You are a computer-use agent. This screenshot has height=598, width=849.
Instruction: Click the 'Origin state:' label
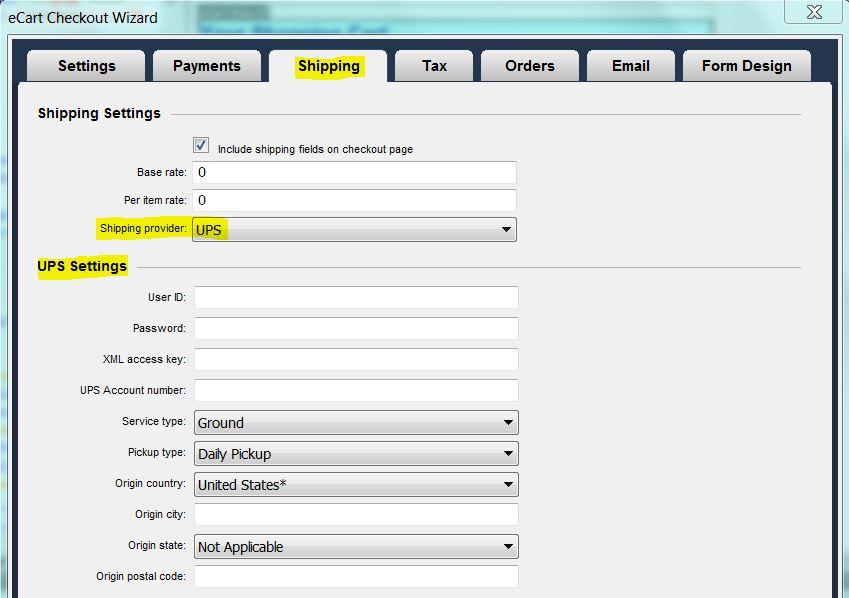coord(157,545)
